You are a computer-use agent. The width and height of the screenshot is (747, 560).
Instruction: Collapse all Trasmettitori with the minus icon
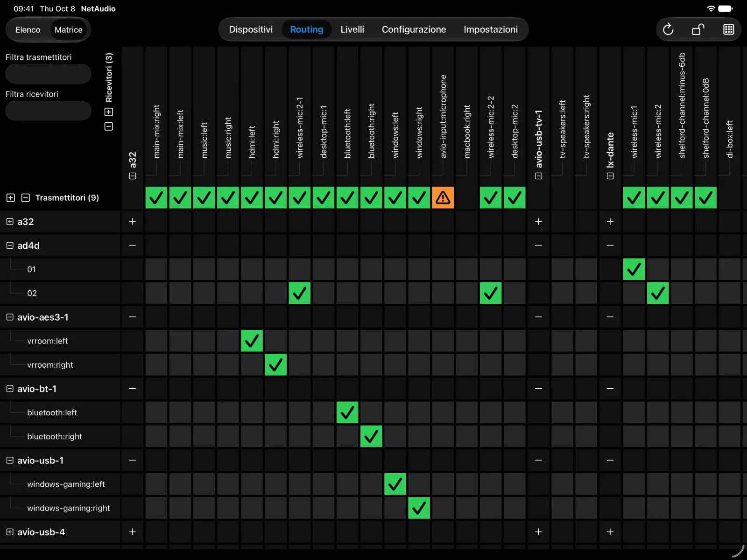tap(26, 198)
